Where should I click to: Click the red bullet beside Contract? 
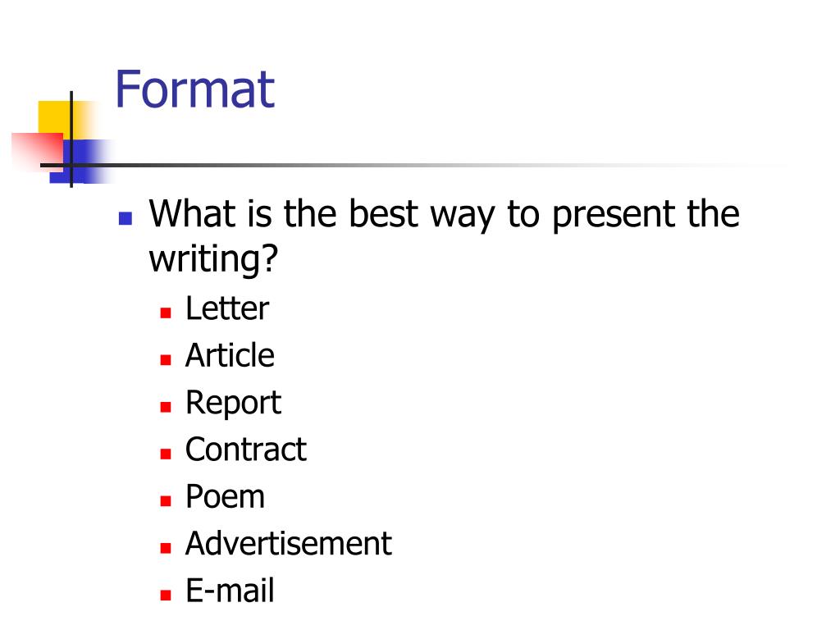pos(166,454)
